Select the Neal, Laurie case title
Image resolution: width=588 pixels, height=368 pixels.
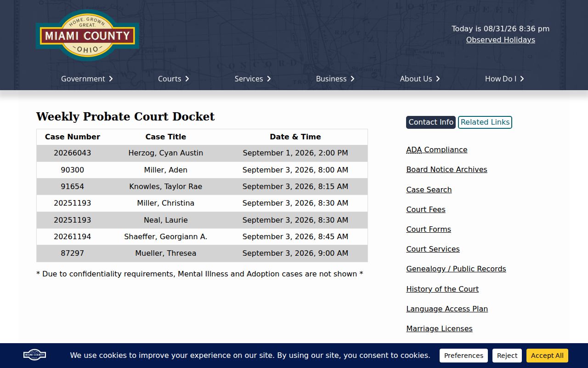(x=166, y=220)
